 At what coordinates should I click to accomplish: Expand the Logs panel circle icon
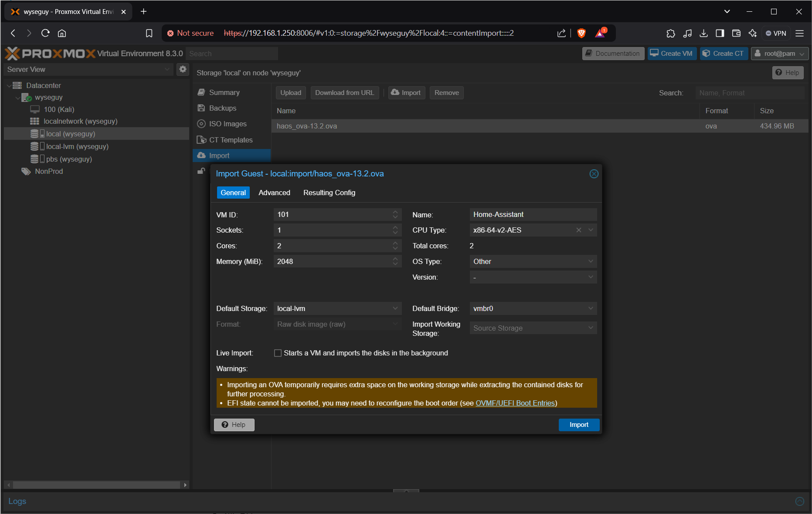(x=799, y=501)
